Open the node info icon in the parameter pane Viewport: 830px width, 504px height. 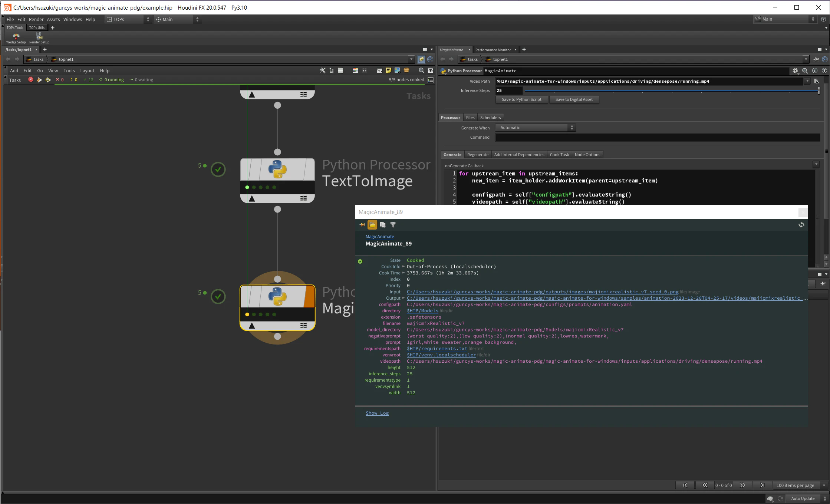point(814,71)
